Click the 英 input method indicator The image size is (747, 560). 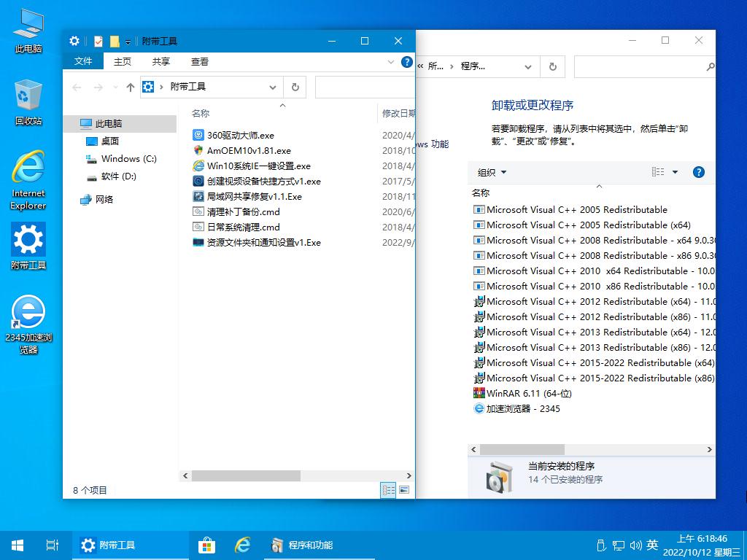pyautogui.click(x=652, y=545)
